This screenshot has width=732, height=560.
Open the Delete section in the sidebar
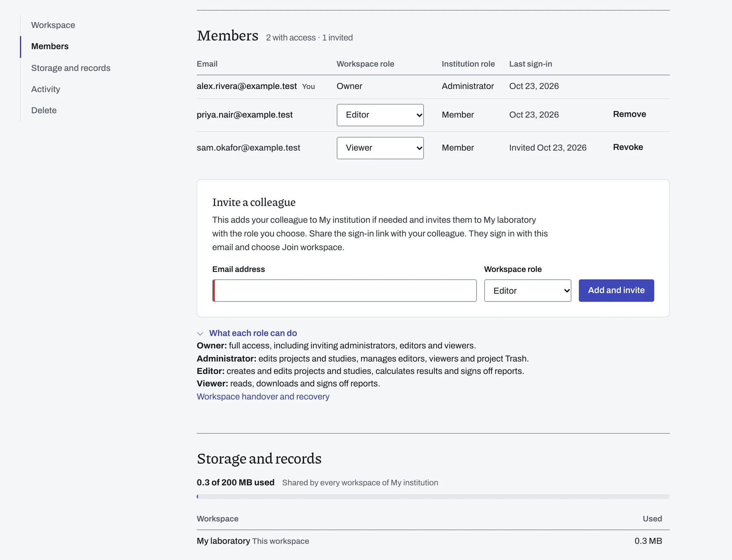(44, 110)
